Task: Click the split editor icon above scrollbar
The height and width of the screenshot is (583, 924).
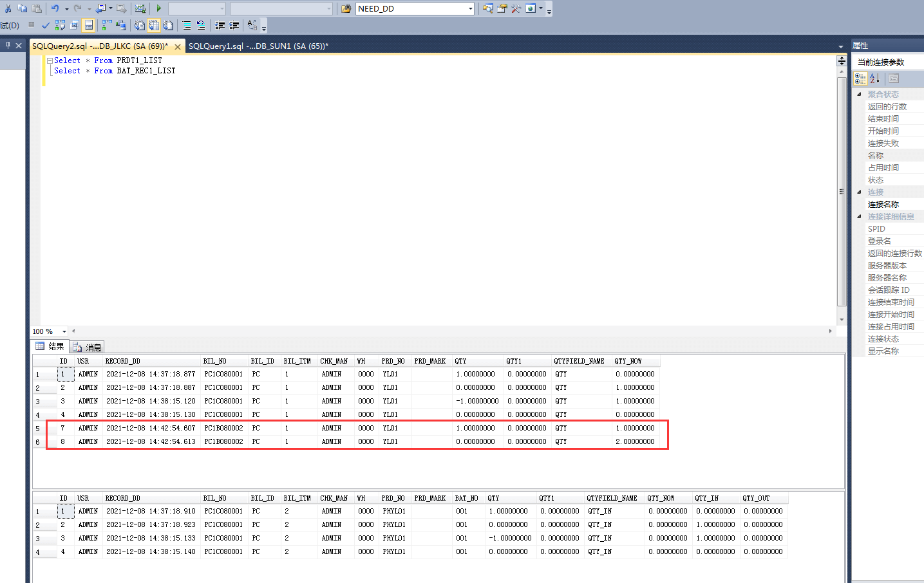Action: [x=842, y=60]
